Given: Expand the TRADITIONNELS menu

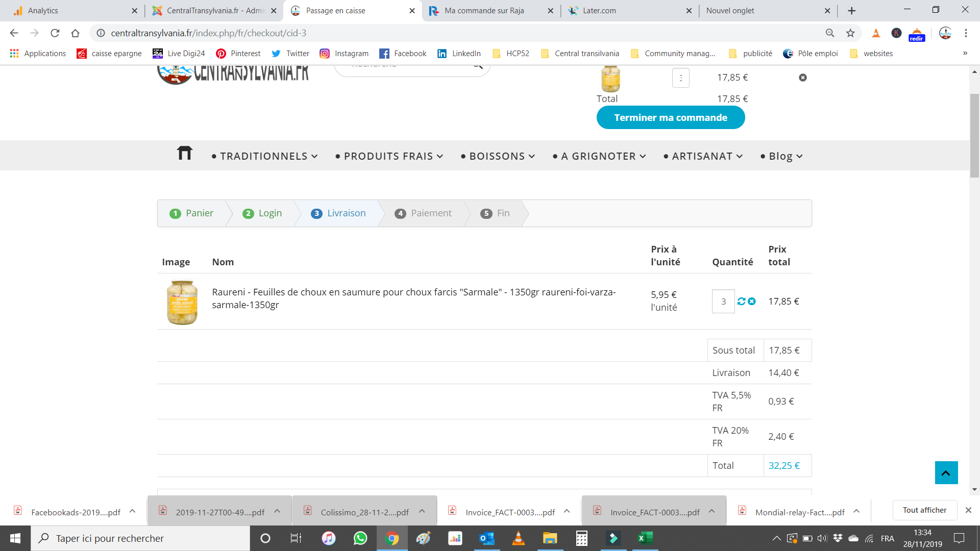Looking at the screenshot, I should coord(264,156).
